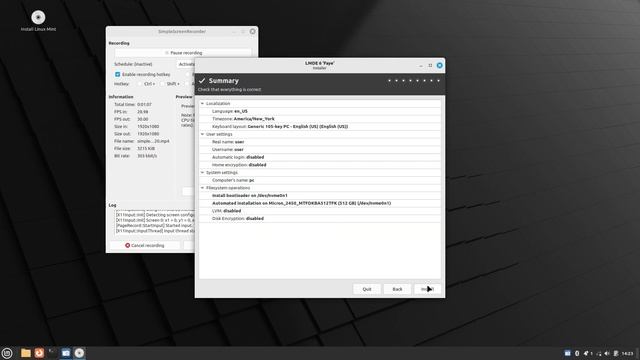Close the LMDE installer window

click(x=440, y=65)
